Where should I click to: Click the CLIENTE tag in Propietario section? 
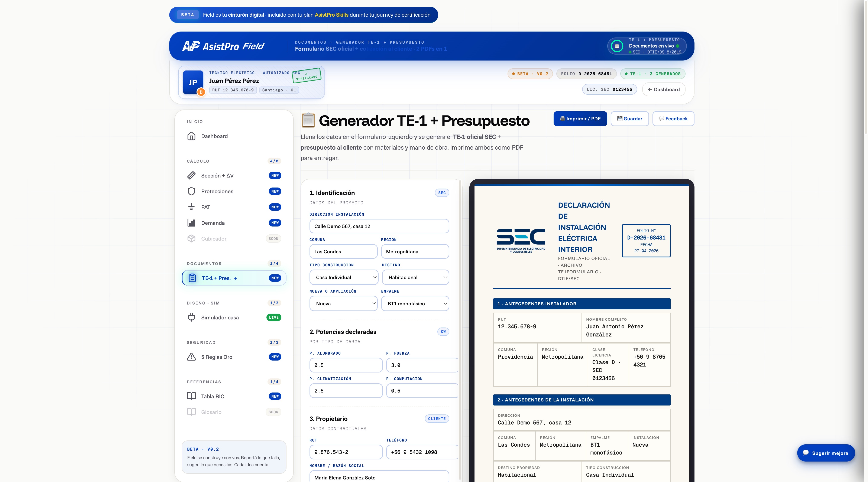click(437, 419)
